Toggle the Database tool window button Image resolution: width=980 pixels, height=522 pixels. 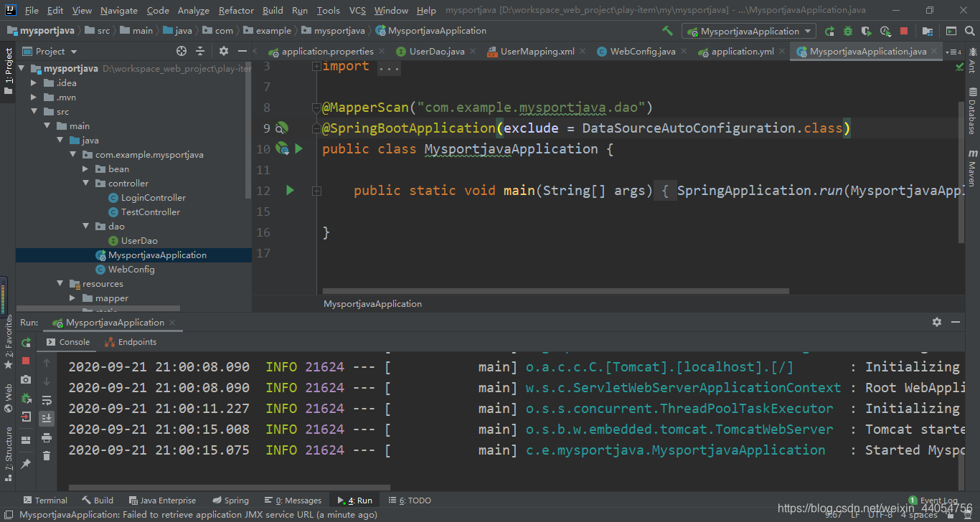pos(972,110)
